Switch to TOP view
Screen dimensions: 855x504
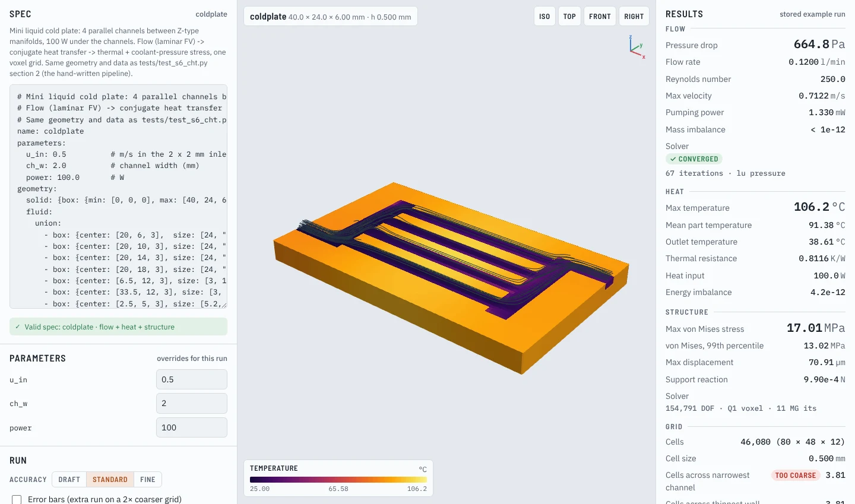(x=569, y=17)
